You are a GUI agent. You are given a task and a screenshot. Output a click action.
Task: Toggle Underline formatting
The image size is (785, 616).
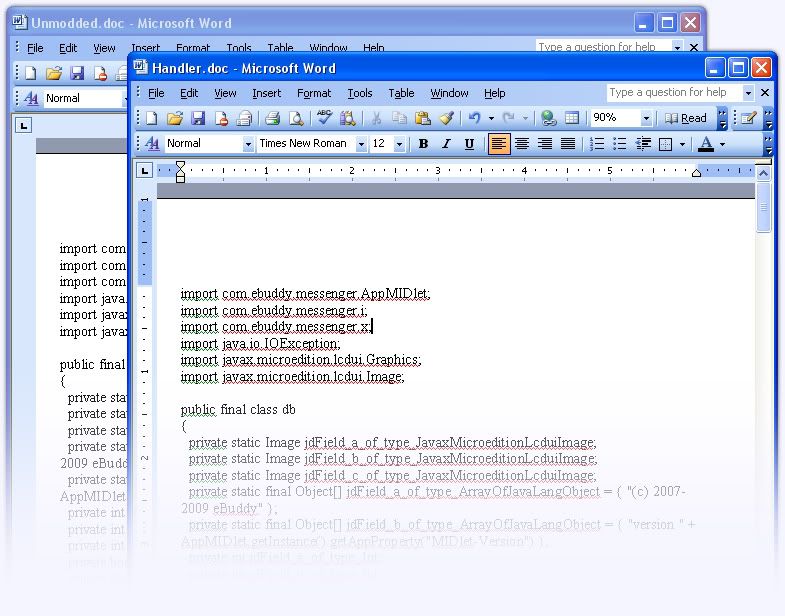tap(469, 144)
